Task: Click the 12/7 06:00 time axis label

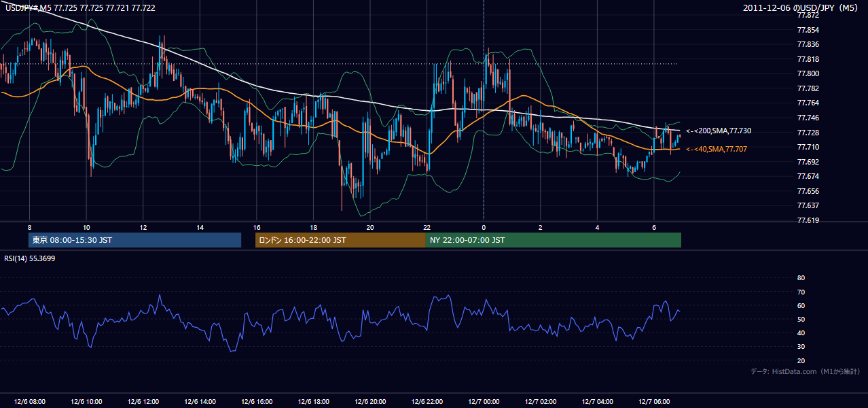Action: pos(653,402)
